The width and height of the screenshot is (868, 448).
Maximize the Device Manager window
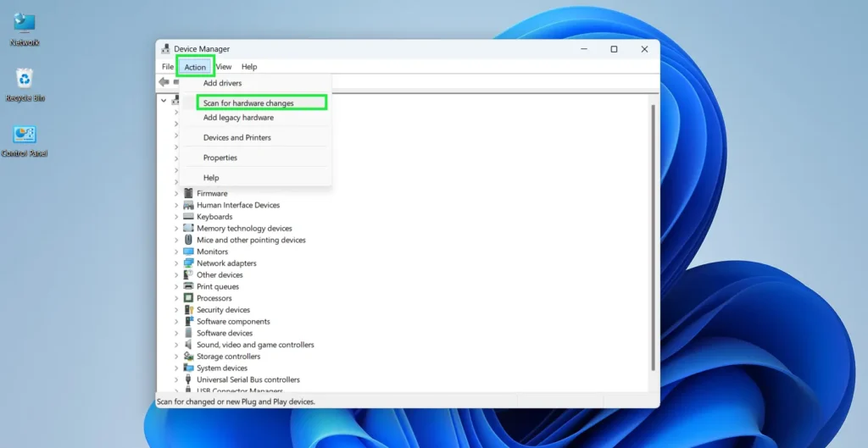[x=614, y=48]
